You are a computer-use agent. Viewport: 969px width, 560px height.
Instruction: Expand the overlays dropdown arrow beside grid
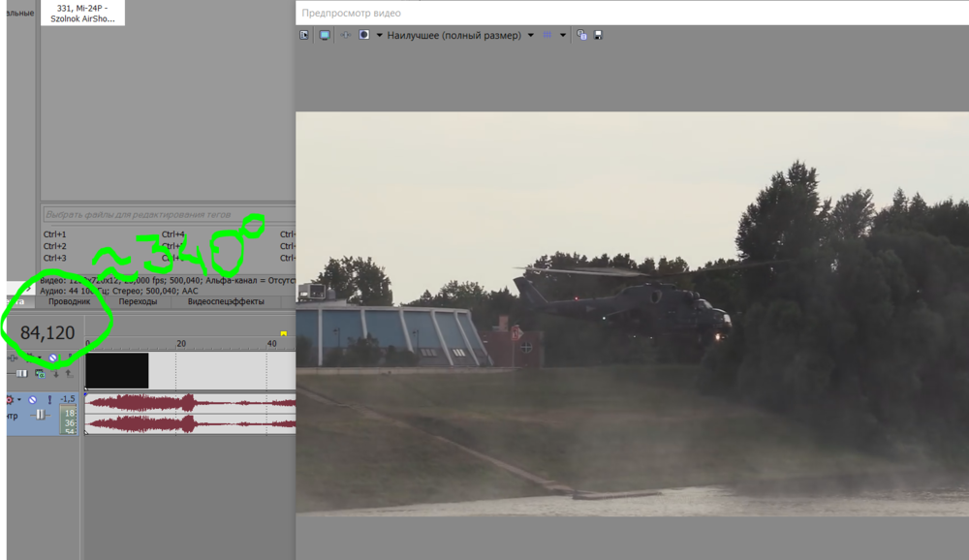coord(562,35)
